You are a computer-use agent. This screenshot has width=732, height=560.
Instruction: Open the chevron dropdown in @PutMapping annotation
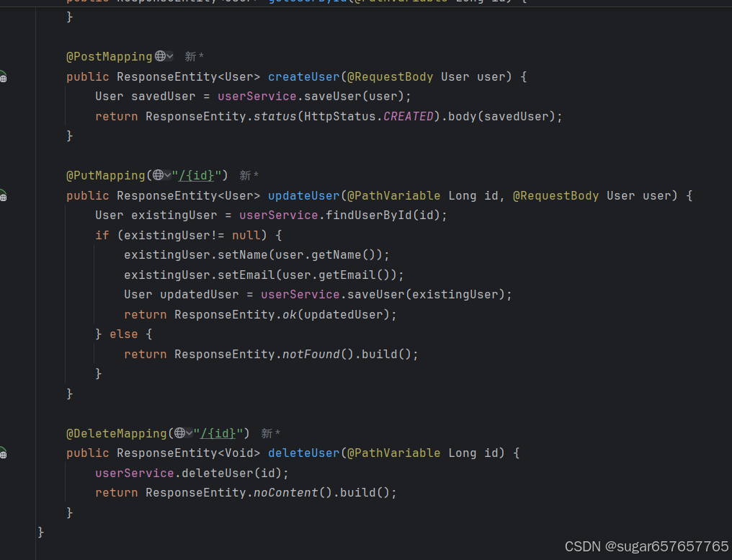168,176
